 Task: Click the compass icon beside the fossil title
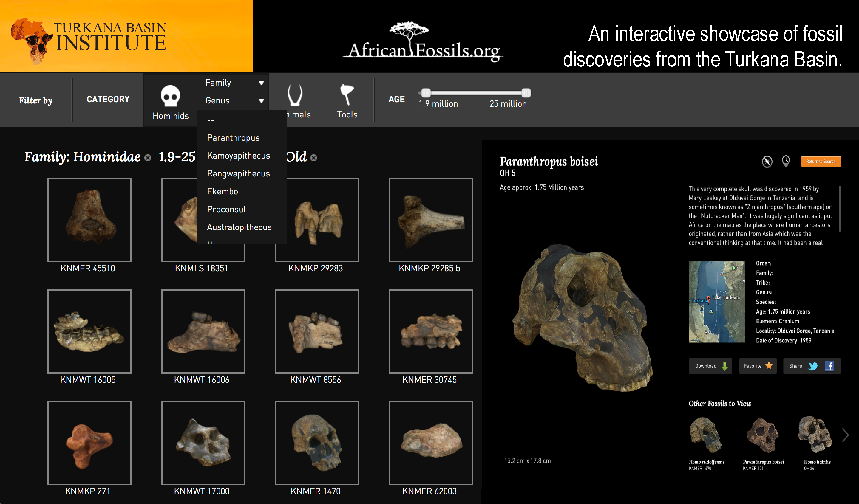(x=767, y=162)
